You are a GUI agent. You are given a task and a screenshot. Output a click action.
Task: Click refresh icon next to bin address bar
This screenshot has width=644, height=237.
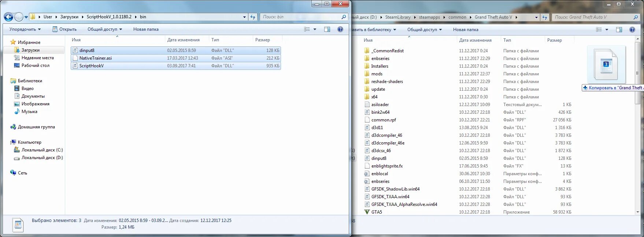[253, 17]
